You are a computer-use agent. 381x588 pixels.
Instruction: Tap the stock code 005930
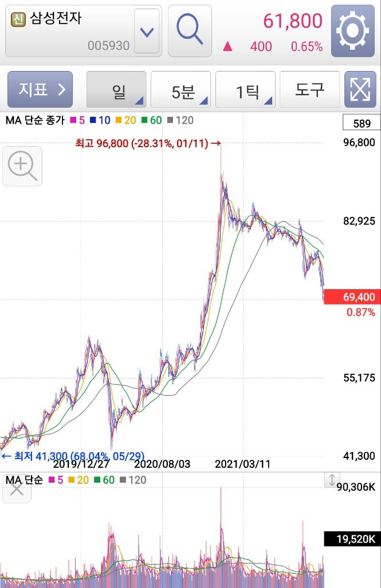click(x=108, y=46)
